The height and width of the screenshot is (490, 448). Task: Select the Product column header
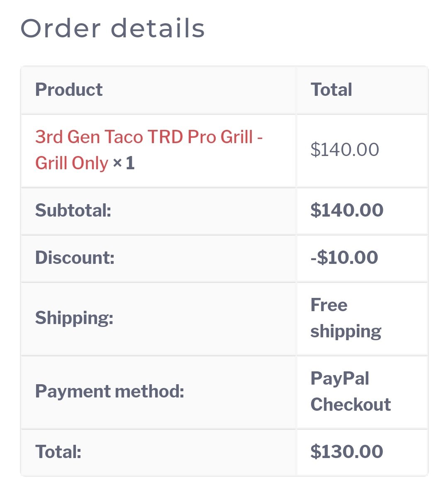click(x=69, y=90)
